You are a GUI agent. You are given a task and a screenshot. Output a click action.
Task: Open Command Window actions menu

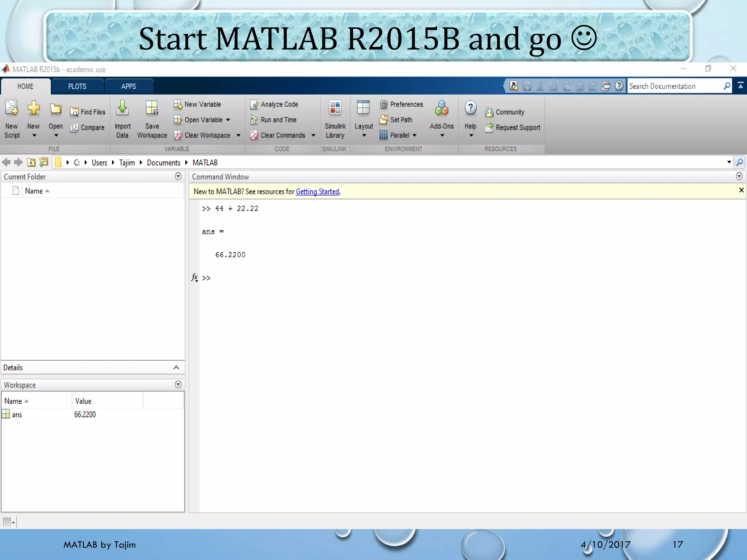[739, 176]
